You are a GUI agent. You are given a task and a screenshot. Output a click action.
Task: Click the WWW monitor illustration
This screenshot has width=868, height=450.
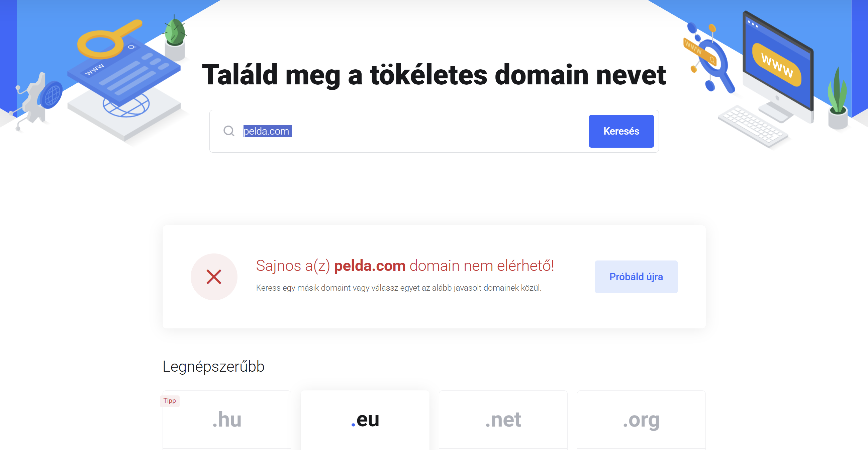[779, 61]
